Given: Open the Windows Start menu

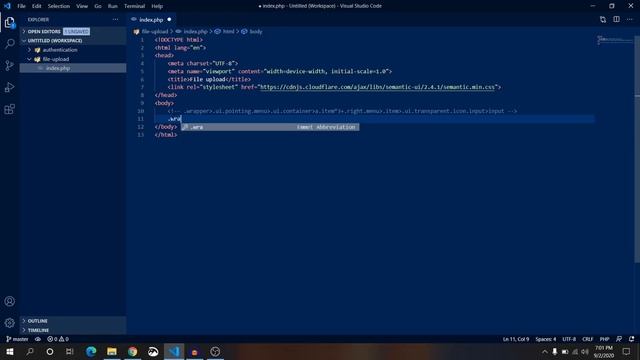Looking at the screenshot, I should [10, 351].
